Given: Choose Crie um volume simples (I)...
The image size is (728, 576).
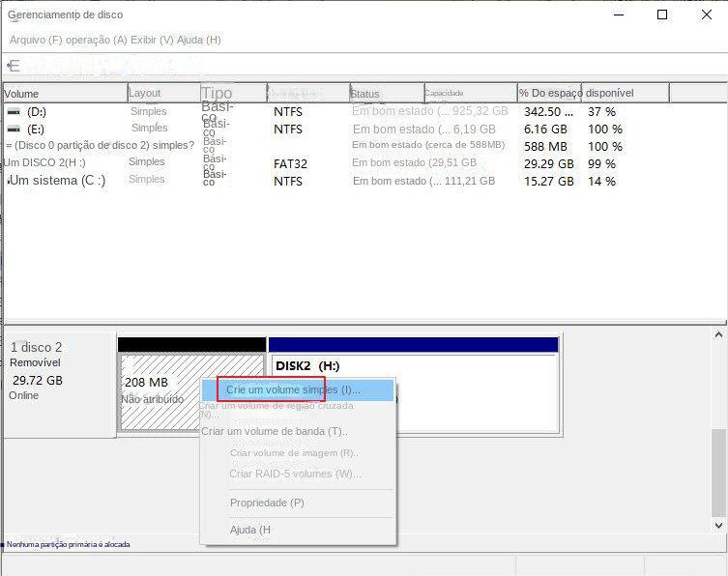Looking at the screenshot, I should (x=298, y=389).
